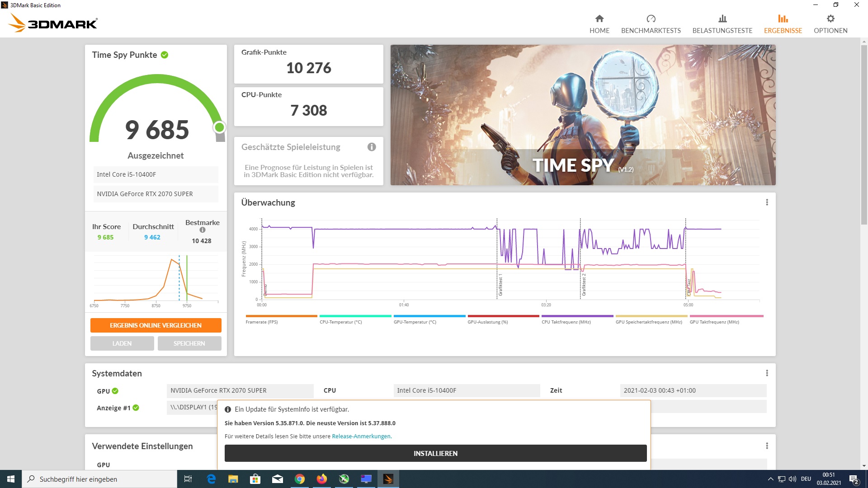Open Benchmarktests gauge icon
Viewport: 868px width, 488px height.
coord(651,19)
